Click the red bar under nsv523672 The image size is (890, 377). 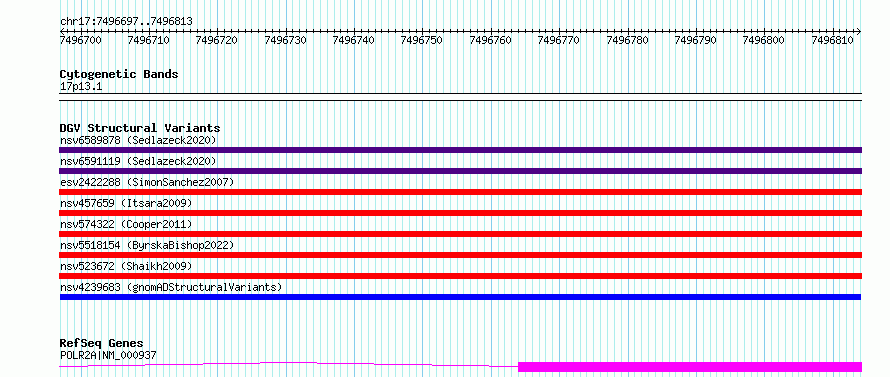click(460, 276)
